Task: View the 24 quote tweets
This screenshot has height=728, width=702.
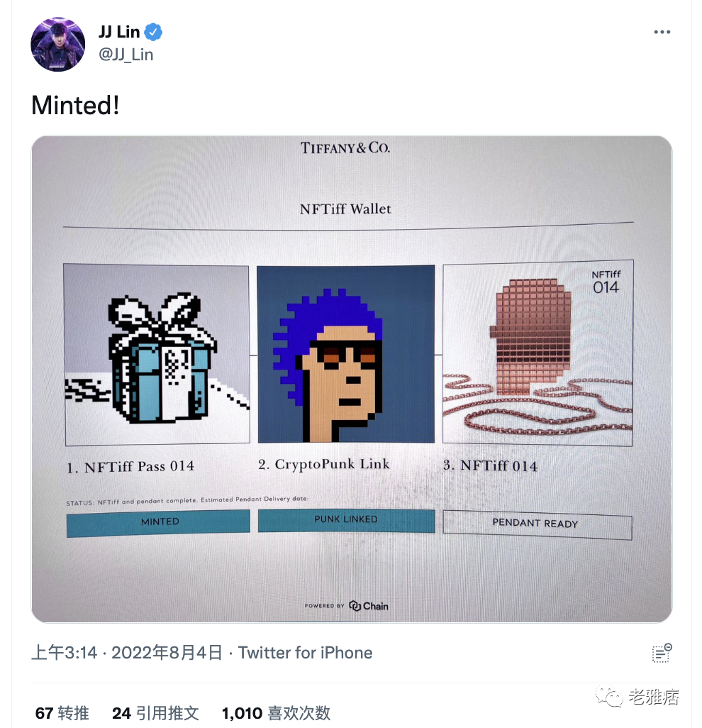Action: point(155,713)
